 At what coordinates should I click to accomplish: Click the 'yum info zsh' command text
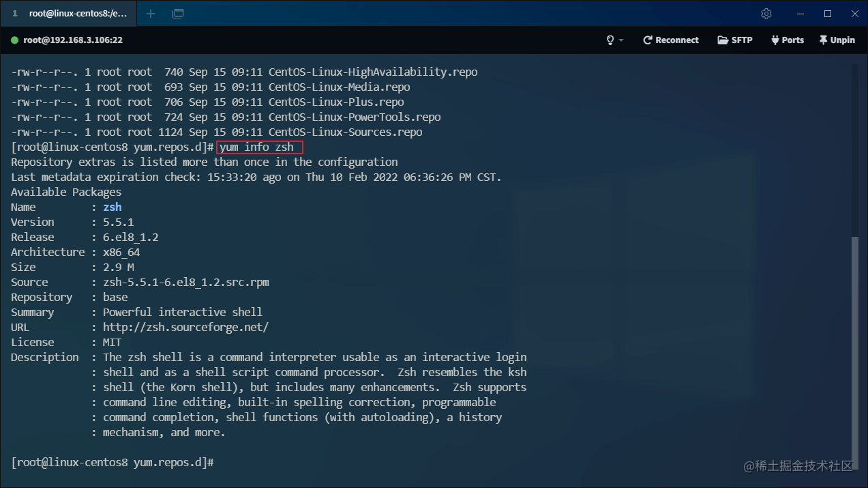[x=256, y=147]
